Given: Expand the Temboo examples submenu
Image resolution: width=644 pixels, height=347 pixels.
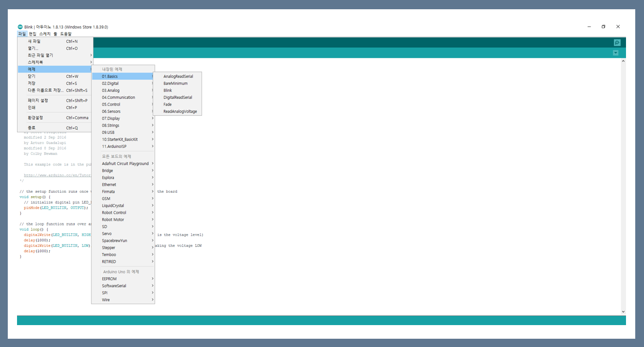Looking at the screenshot, I should pyautogui.click(x=123, y=255).
